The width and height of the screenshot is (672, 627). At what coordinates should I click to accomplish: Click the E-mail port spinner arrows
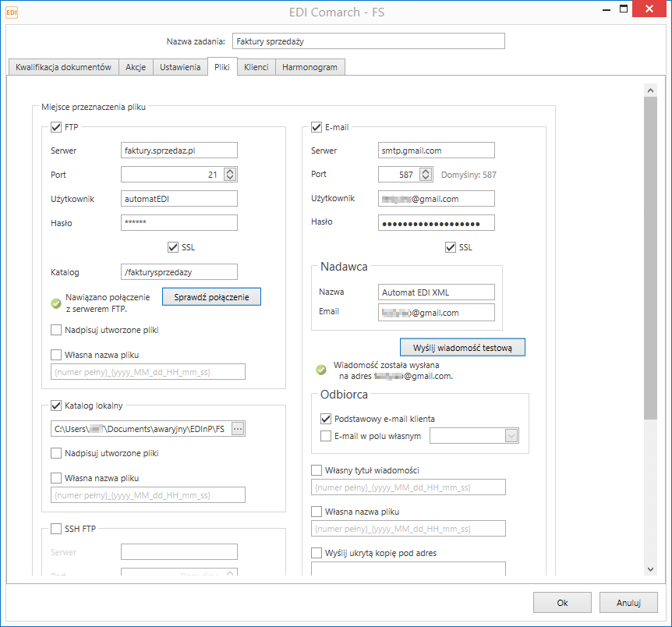tap(426, 174)
